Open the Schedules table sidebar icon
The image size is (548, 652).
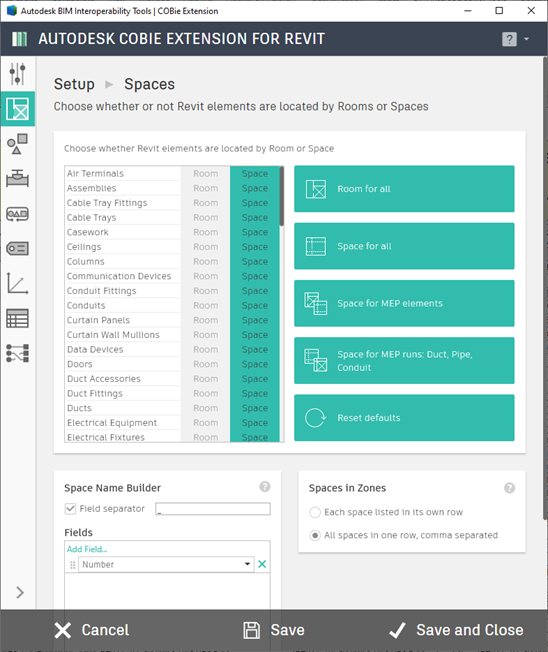click(x=17, y=319)
